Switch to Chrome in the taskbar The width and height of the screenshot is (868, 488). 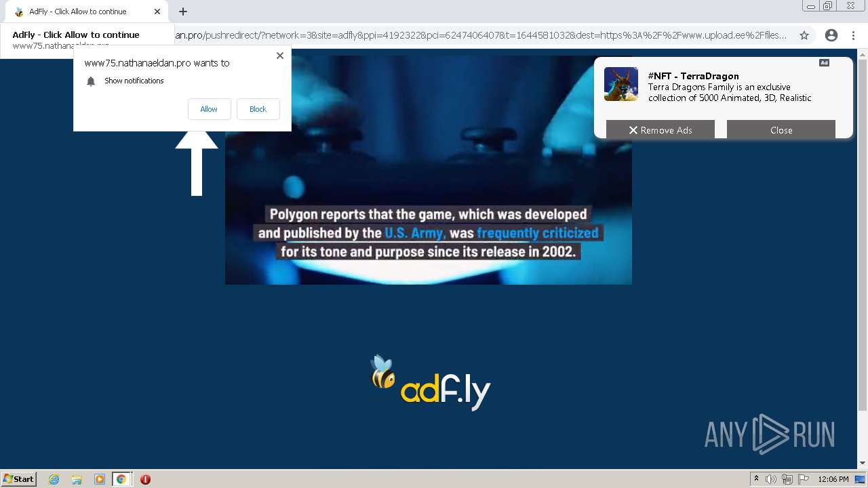click(x=121, y=479)
